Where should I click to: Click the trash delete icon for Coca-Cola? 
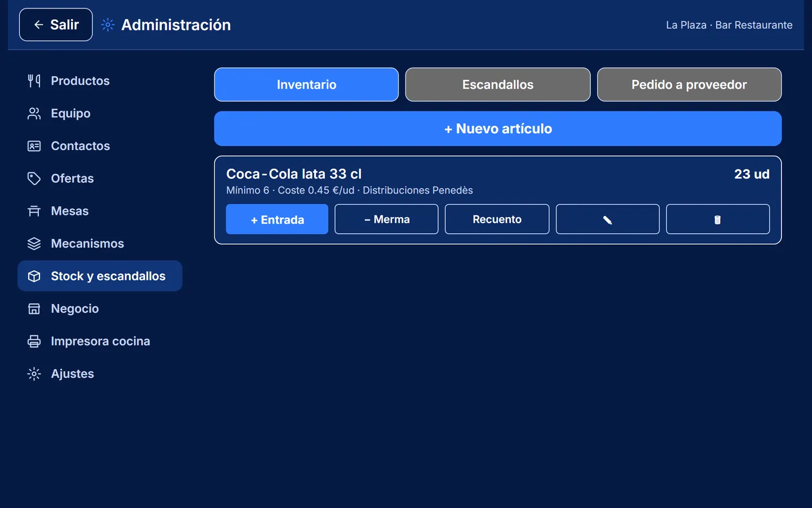click(717, 219)
